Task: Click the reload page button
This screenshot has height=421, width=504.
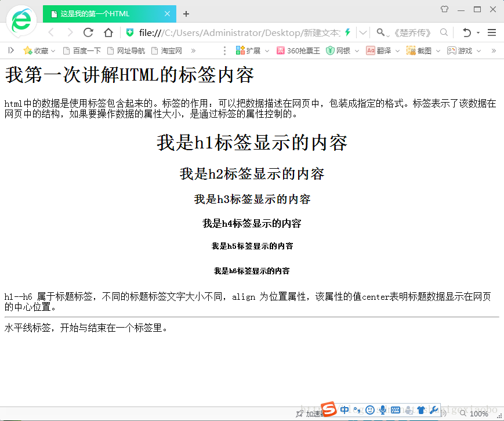Action: (x=88, y=32)
